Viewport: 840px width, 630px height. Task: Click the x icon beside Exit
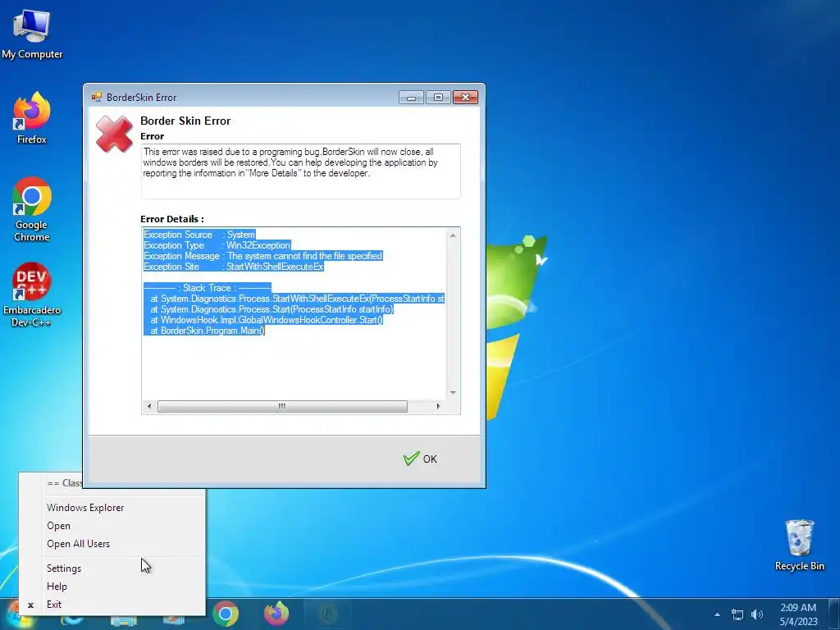[31, 605]
